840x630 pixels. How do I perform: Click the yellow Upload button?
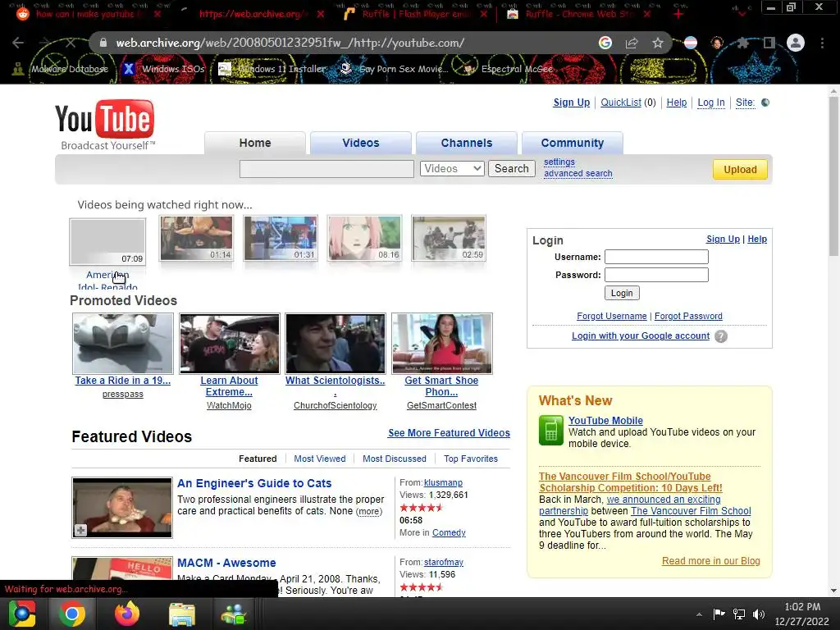740,169
